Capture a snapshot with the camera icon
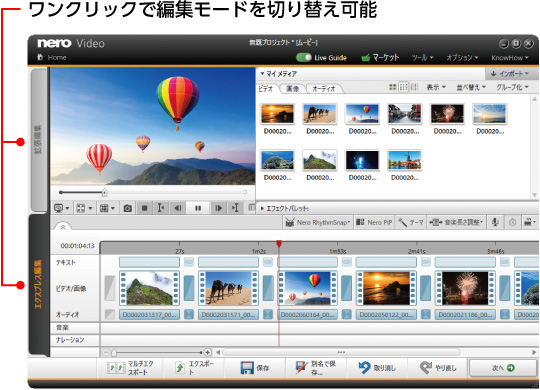The height and width of the screenshot is (390, 540). [128, 208]
